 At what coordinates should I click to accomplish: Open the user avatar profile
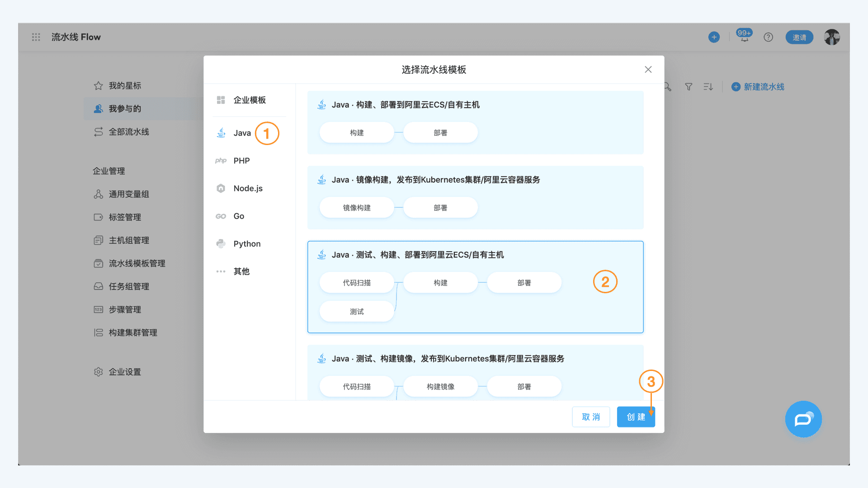pos(831,37)
